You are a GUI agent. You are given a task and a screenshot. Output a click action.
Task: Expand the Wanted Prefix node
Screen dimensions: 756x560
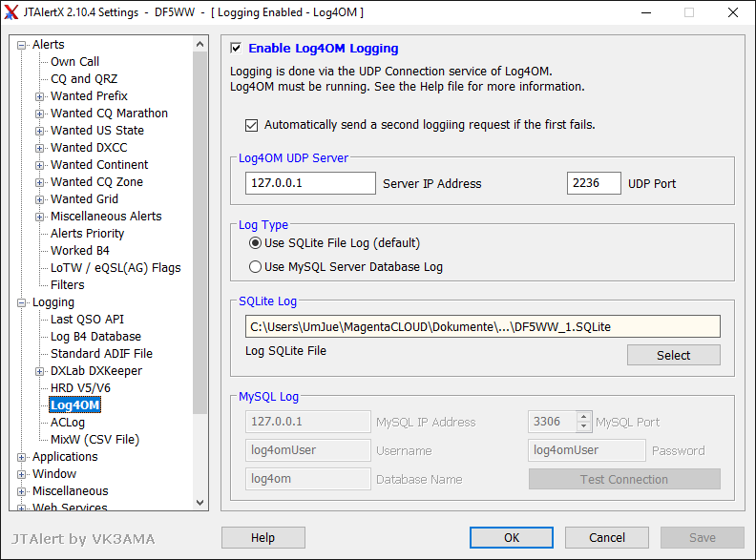click(39, 97)
